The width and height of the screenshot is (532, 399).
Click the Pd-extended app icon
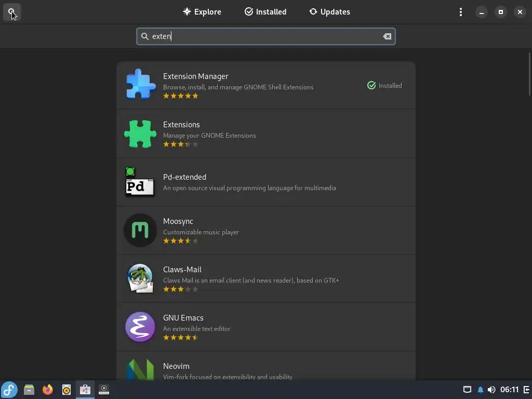[139, 182]
